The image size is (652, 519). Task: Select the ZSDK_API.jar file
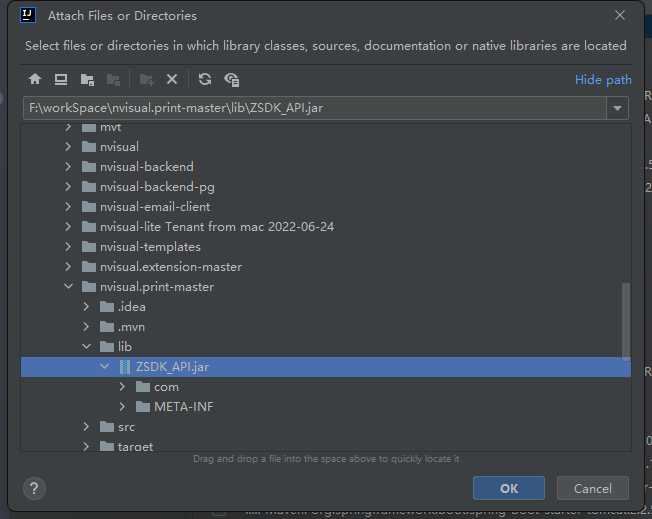(x=326, y=367)
